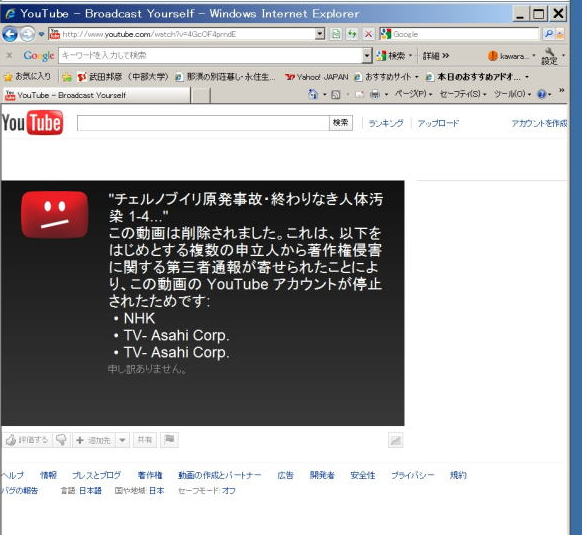This screenshot has height=536, width=587.
Task: Open the ページ(P) menu
Action: (413, 94)
